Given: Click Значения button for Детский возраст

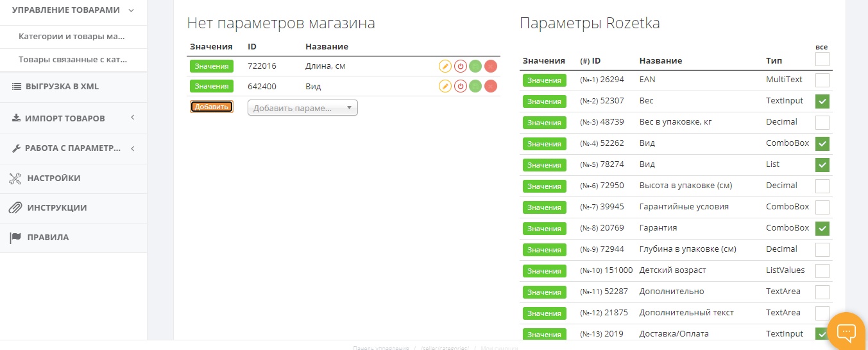Looking at the screenshot, I should [545, 271].
